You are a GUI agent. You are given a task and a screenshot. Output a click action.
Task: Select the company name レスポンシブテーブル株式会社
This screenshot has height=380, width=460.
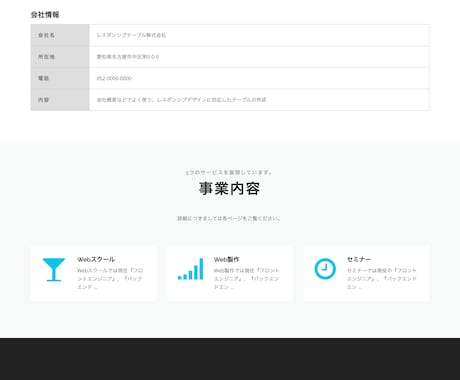131,35
